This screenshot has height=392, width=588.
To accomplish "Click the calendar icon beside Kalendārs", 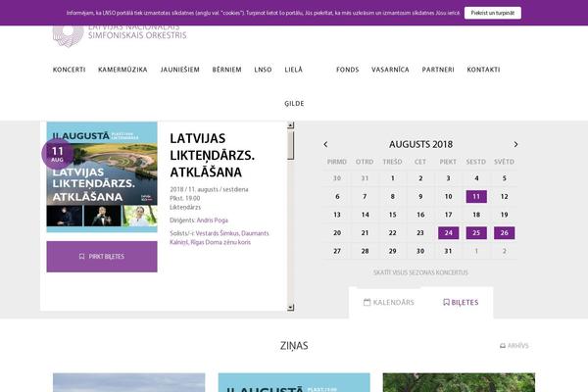I will tap(367, 303).
